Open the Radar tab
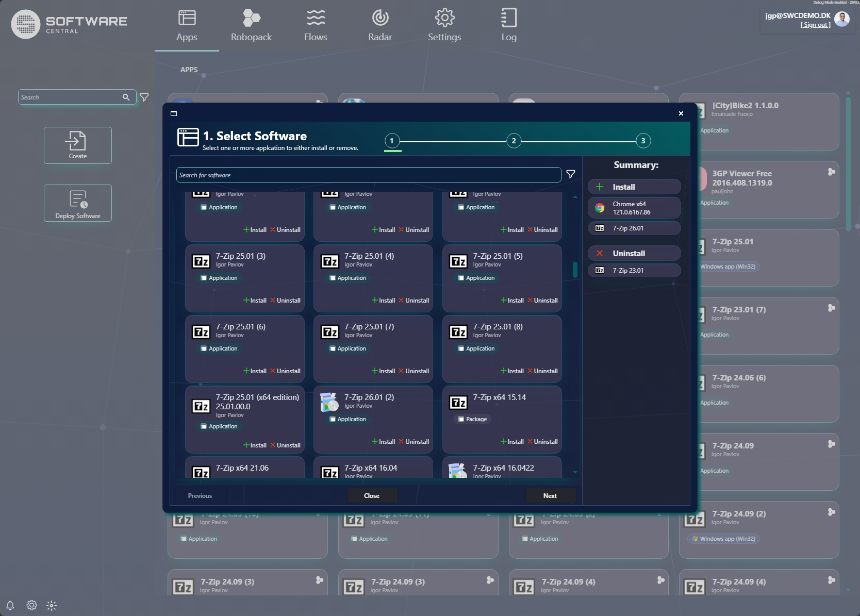Viewport: 860px width, 616px height. point(380,26)
